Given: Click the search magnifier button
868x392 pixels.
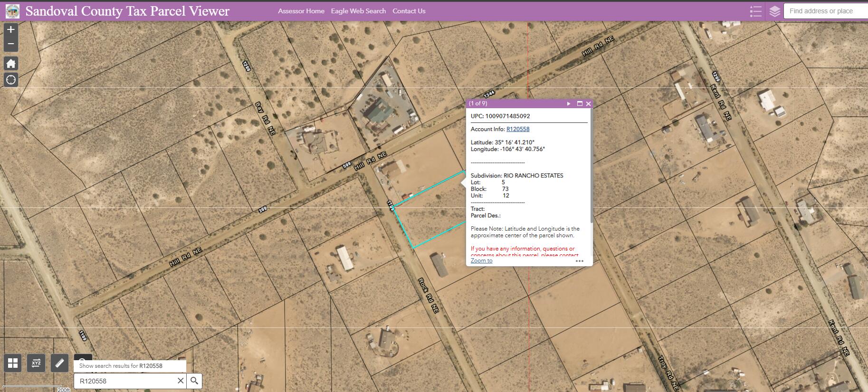Looking at the screenshot, I should click(194, 381).
